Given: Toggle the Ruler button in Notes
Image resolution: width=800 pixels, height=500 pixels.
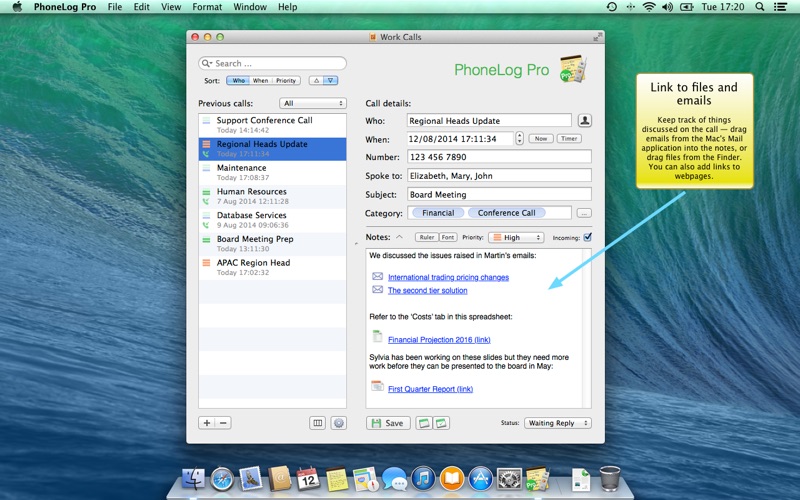Looking at the screenshot, I should (427, 237).
